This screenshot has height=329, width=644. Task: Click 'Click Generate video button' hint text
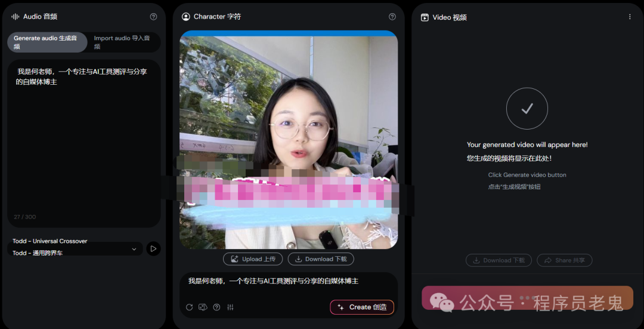coord(527,175)
